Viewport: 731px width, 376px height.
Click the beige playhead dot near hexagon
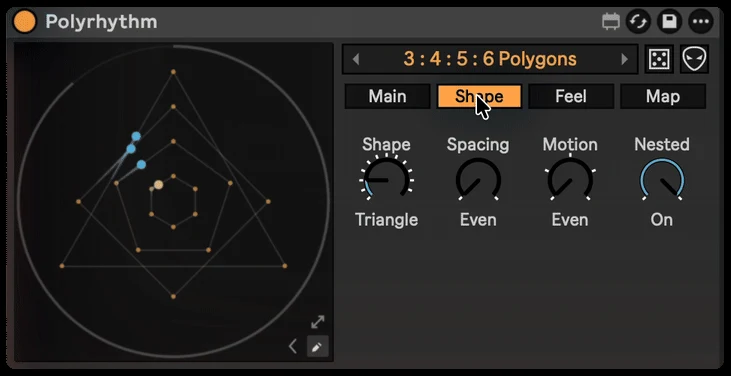159,185
